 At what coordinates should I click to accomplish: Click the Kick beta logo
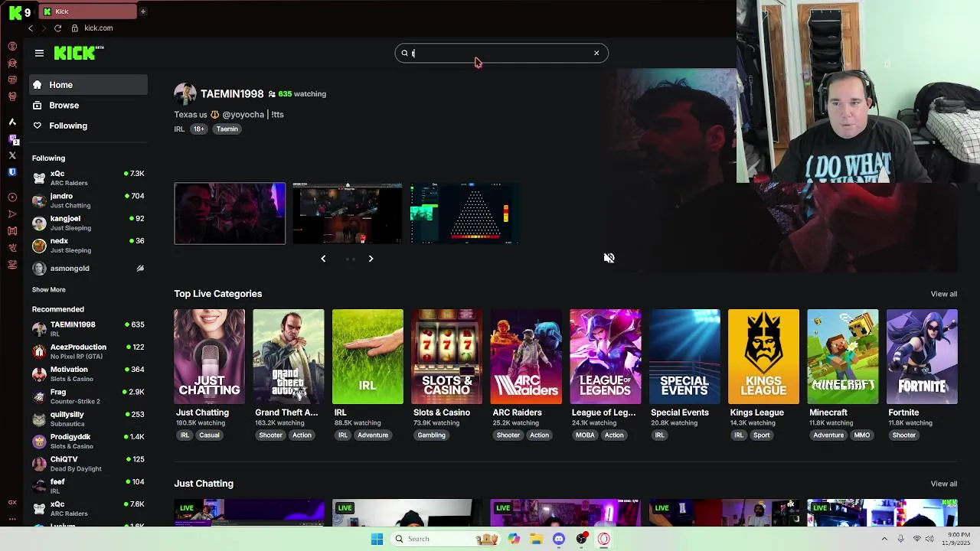click(x=79, y=53)
